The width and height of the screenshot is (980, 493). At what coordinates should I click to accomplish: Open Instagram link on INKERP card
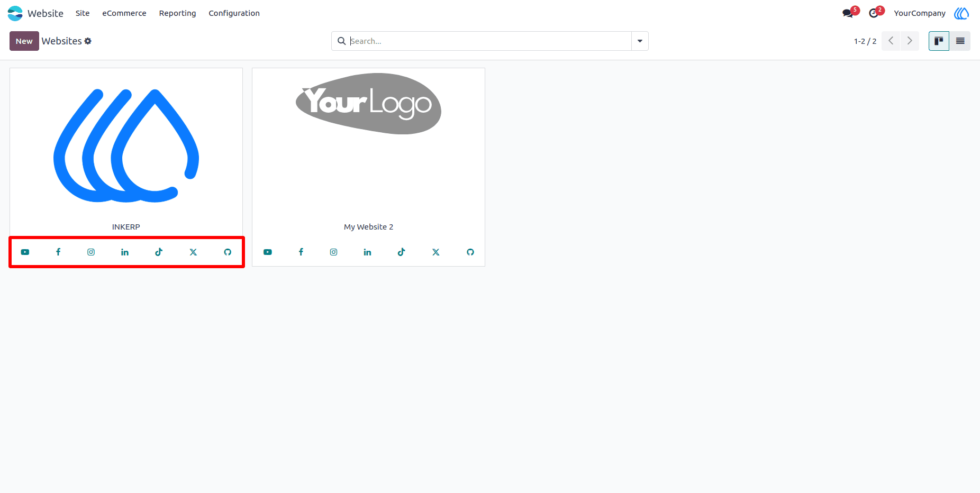coord(91,252)
